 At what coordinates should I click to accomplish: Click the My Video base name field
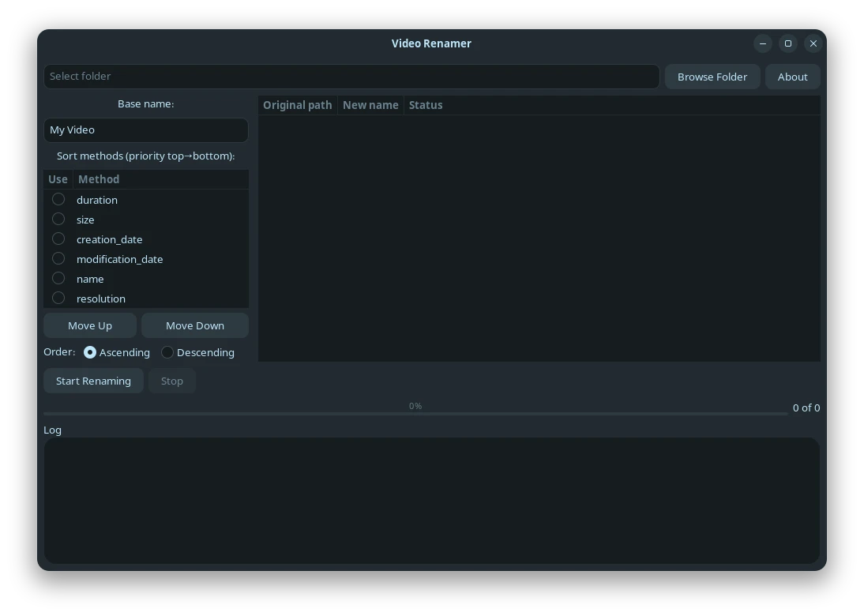tap(145, 130)
